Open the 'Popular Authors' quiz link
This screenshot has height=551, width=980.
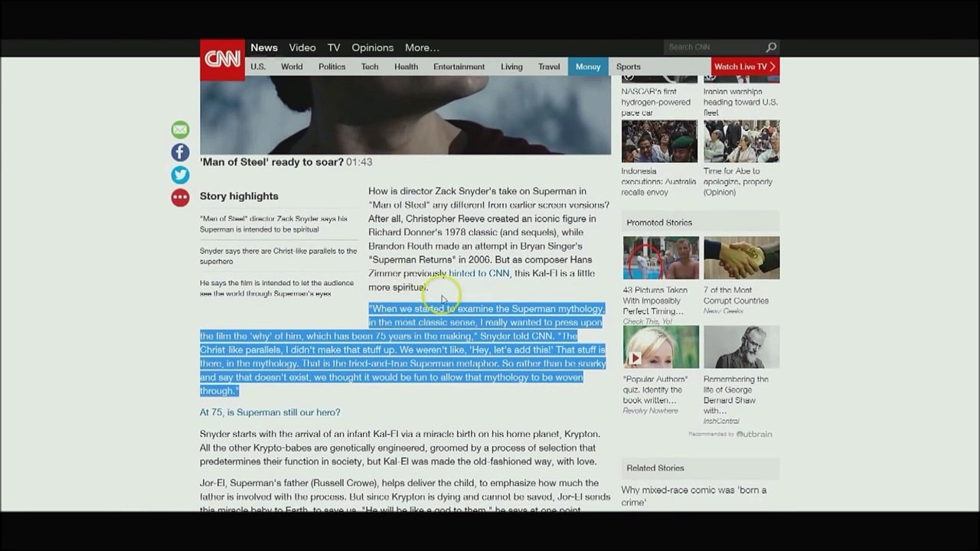[x=655, y=390]
